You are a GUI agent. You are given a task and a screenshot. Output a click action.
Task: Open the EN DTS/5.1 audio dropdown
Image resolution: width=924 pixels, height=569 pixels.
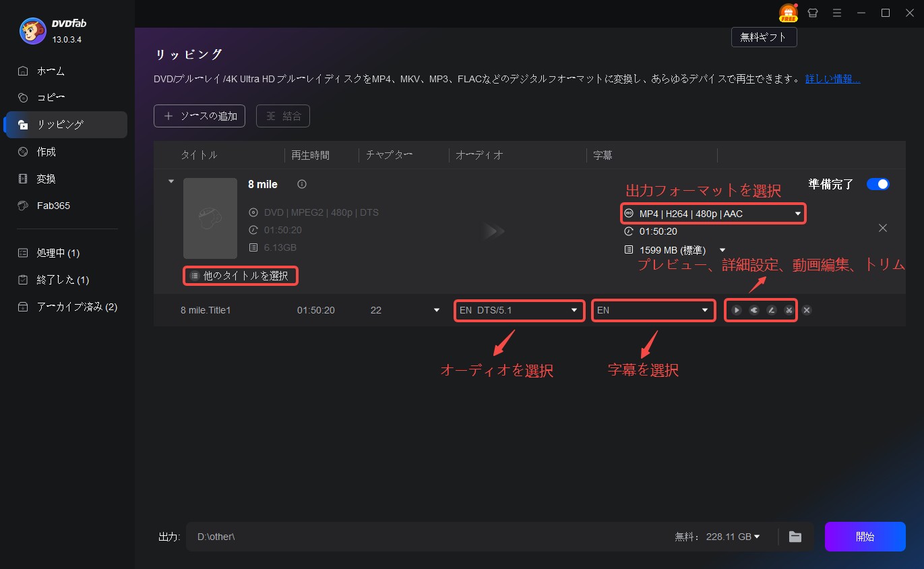[x=520, y=310]
